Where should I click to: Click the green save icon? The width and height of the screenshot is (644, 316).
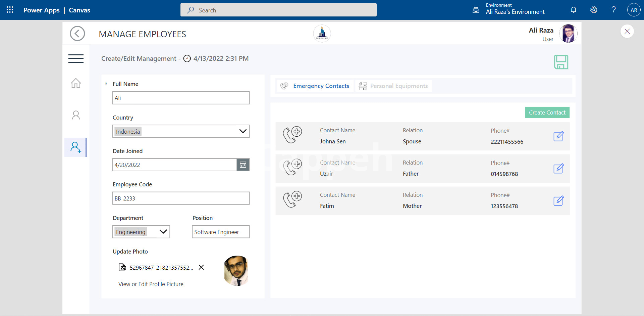(x=561, y=62)
